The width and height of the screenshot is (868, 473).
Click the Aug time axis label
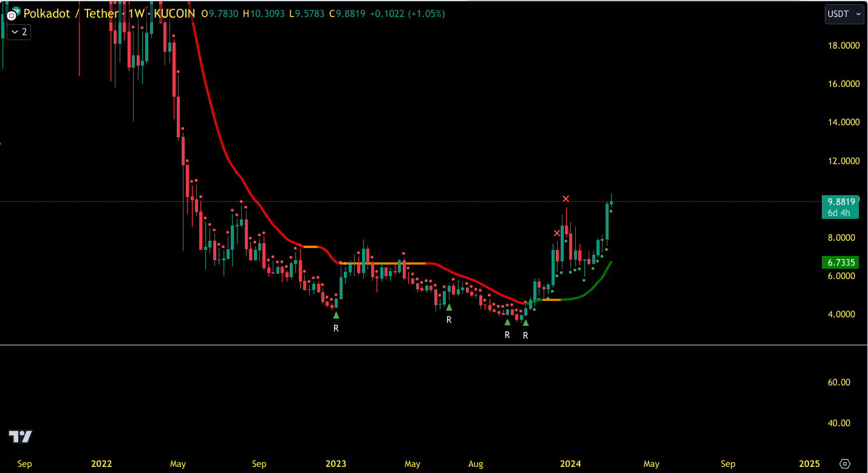(x=476, y=464)
